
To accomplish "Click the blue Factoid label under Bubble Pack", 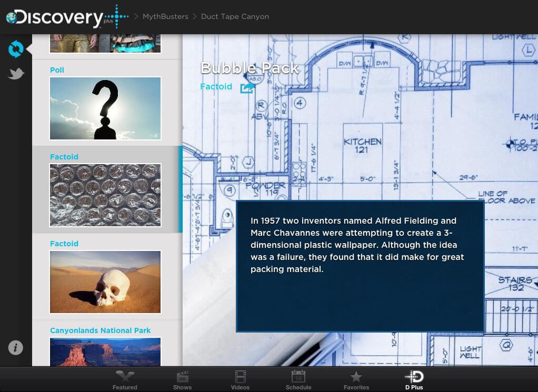I will click(216, 87).
